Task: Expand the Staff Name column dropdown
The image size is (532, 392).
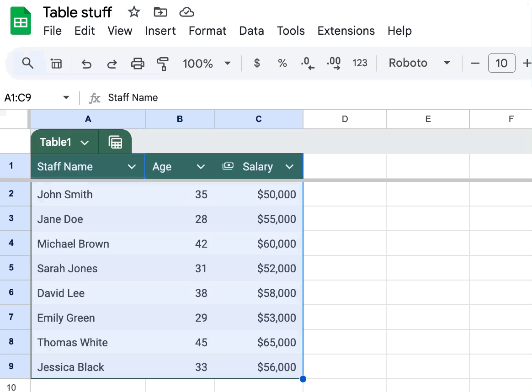Action: click(x=132, y=167)
